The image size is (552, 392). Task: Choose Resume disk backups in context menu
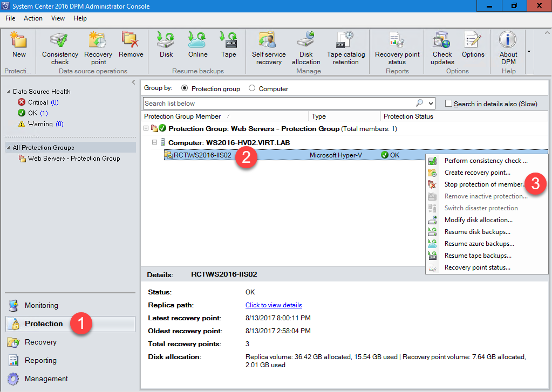[487, 232]
